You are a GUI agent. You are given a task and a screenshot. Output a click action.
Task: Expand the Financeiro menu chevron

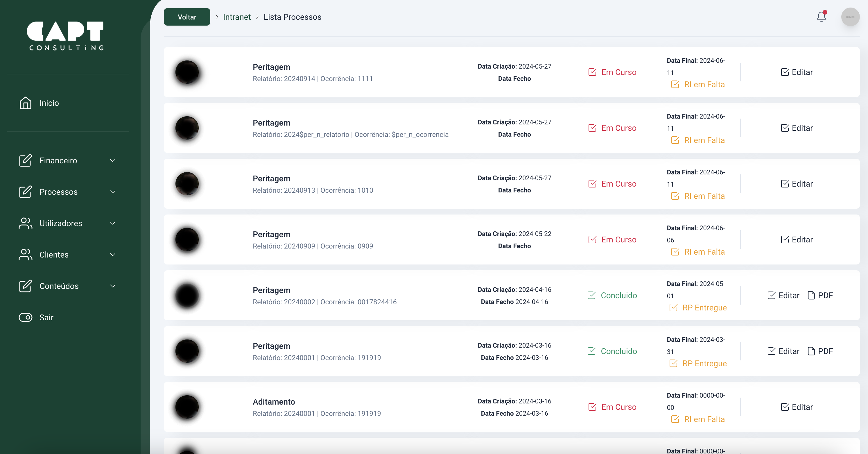(x=113, y=161)
